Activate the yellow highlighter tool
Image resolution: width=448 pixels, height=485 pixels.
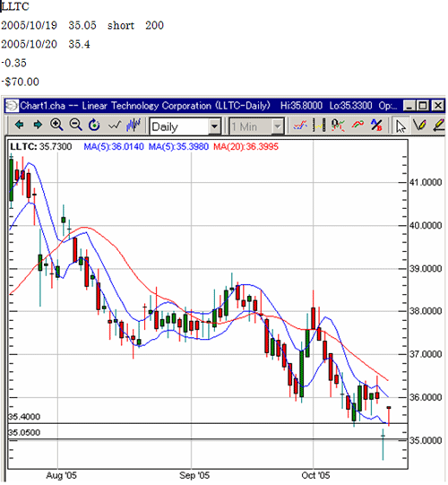(x=438, y=126)
